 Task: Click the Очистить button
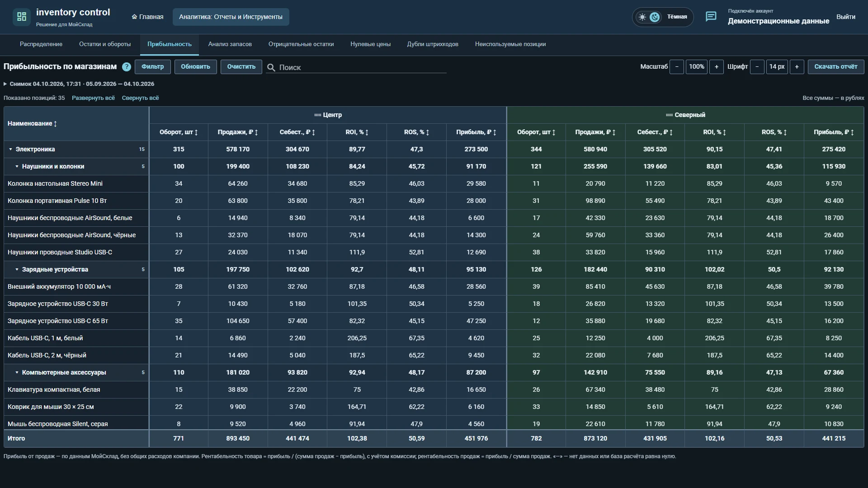(241, 67)
